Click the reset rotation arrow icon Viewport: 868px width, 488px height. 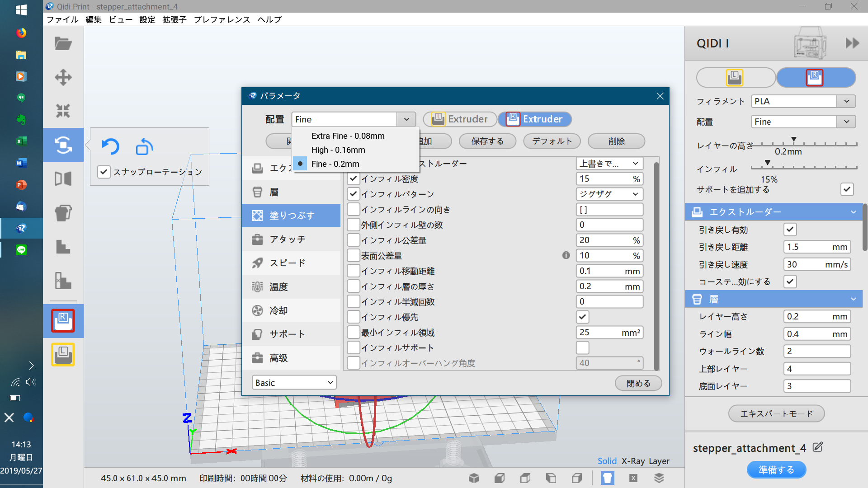[110, 146]
